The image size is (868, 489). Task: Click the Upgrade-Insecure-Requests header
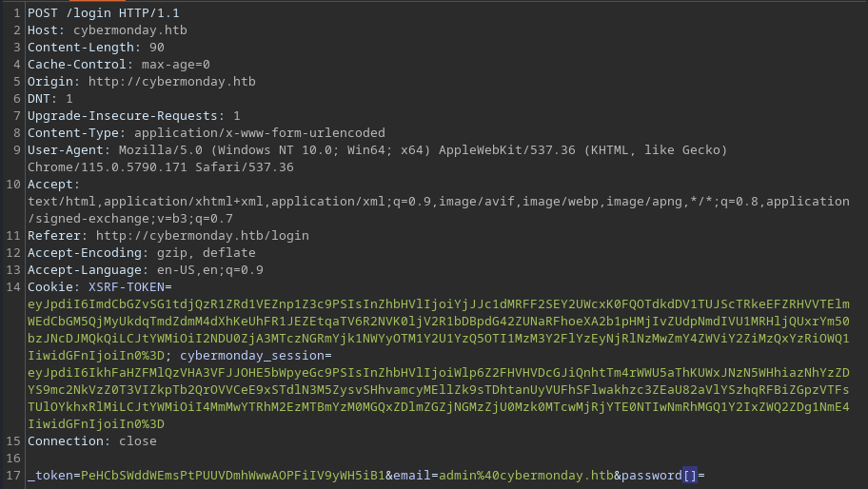[x=134, y=116]
